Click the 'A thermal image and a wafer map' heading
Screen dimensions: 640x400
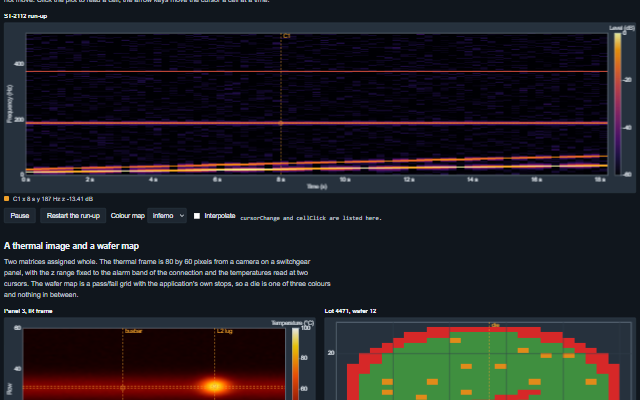point(71,246)
